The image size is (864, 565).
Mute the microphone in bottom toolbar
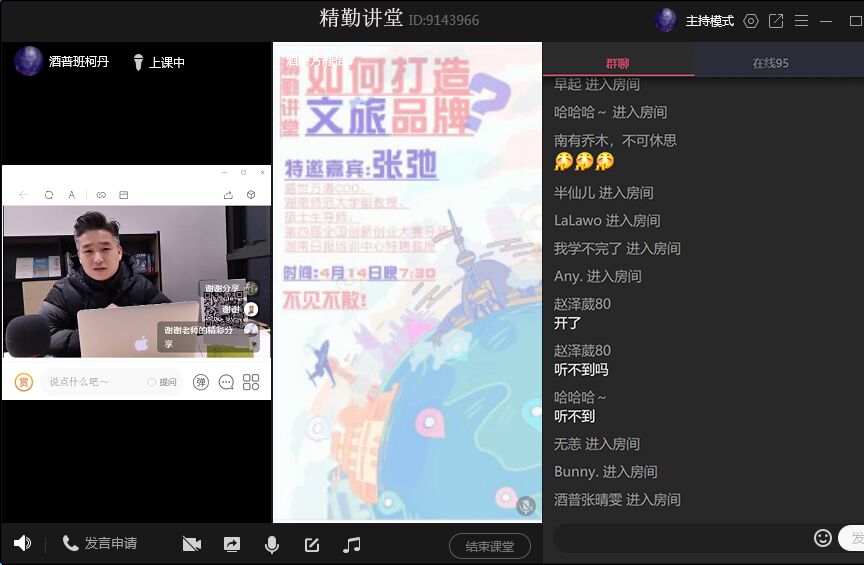271,544
